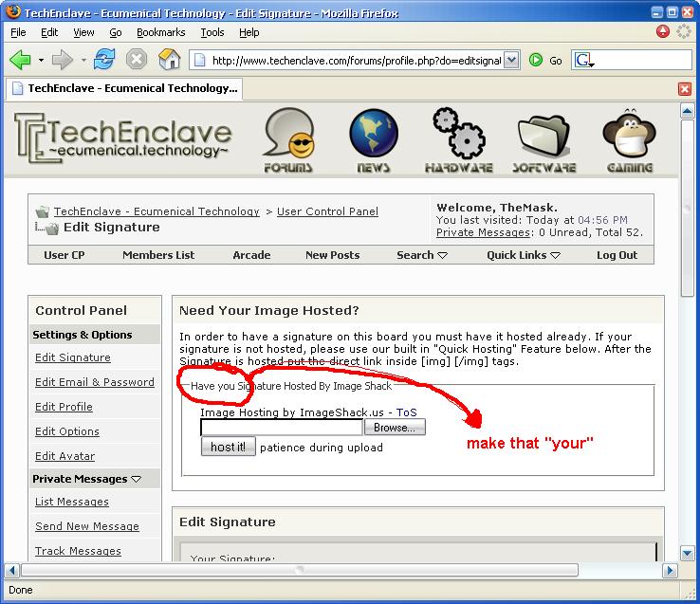The height and width of the screenshot is (604, 700).
Task: Open the Forums section icon
Action: [288, 140]
